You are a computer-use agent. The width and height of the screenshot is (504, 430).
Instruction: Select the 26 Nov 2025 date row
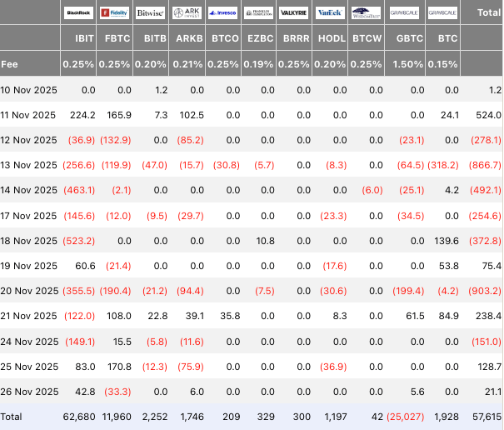point(251,392)
